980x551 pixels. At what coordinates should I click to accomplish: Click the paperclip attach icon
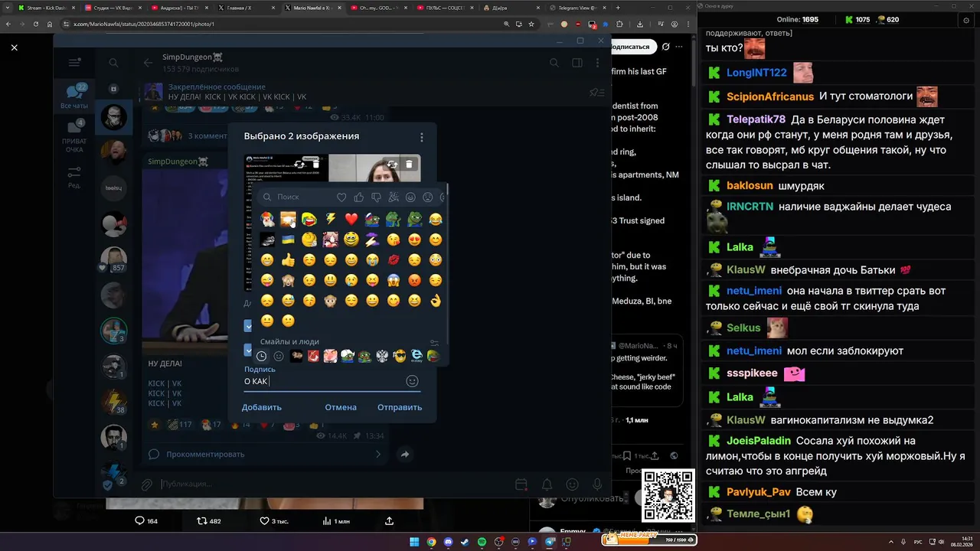tap(146, 484)
